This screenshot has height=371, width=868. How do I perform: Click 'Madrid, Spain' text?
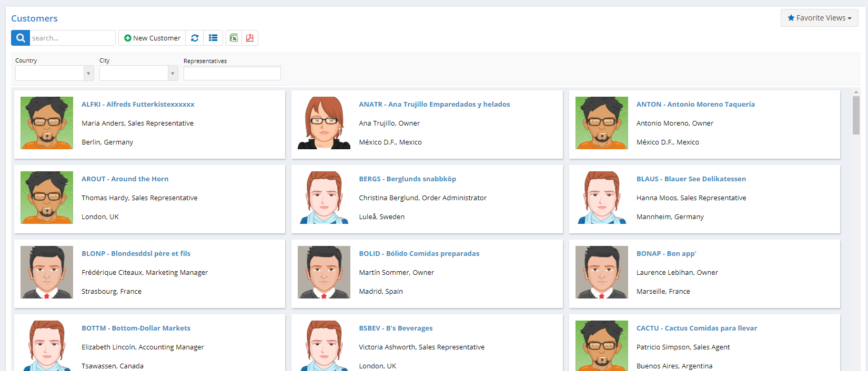381,291
